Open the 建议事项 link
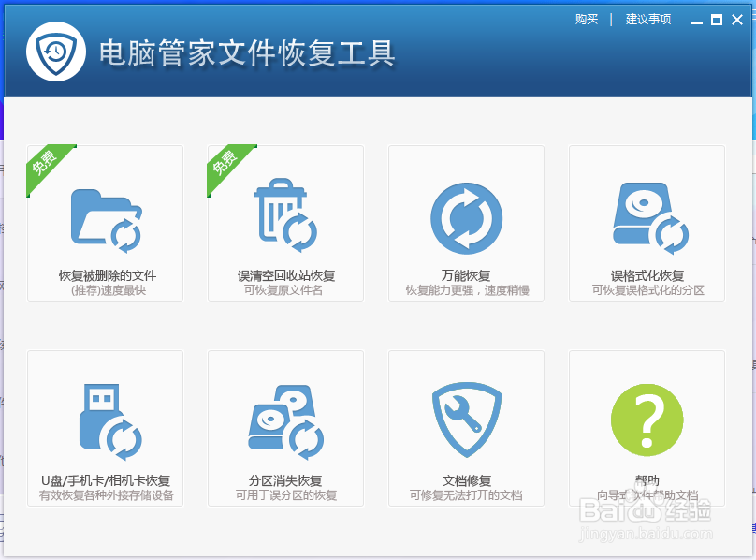Image resolution: width=756 pixels, height=560 pixels. (x=648, y=20)
